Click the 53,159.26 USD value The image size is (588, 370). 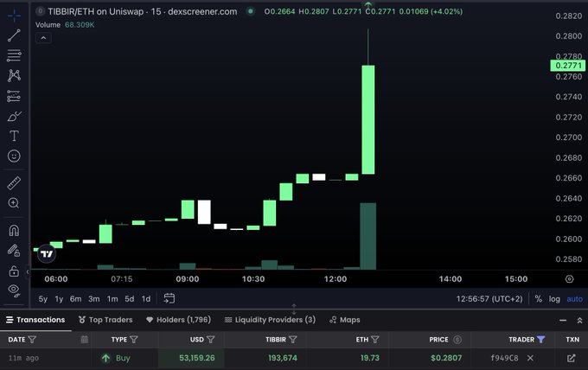tap(197, 358)
